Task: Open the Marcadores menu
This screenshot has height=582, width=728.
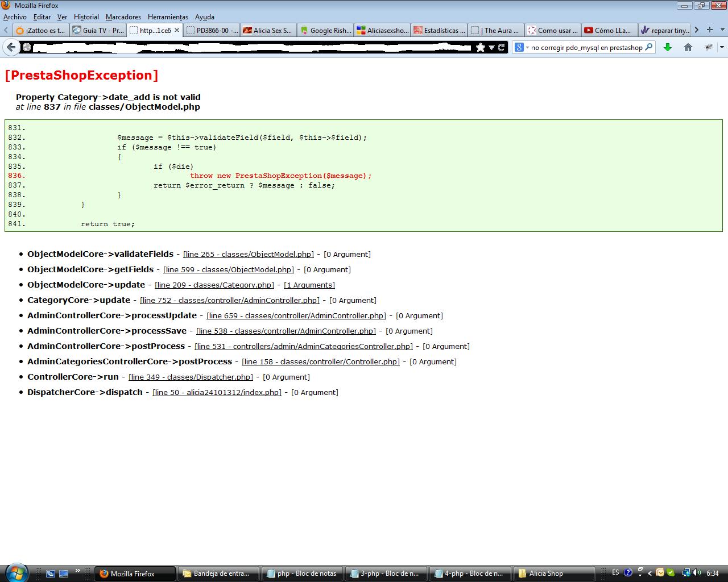Action: [x=123, y=17]
